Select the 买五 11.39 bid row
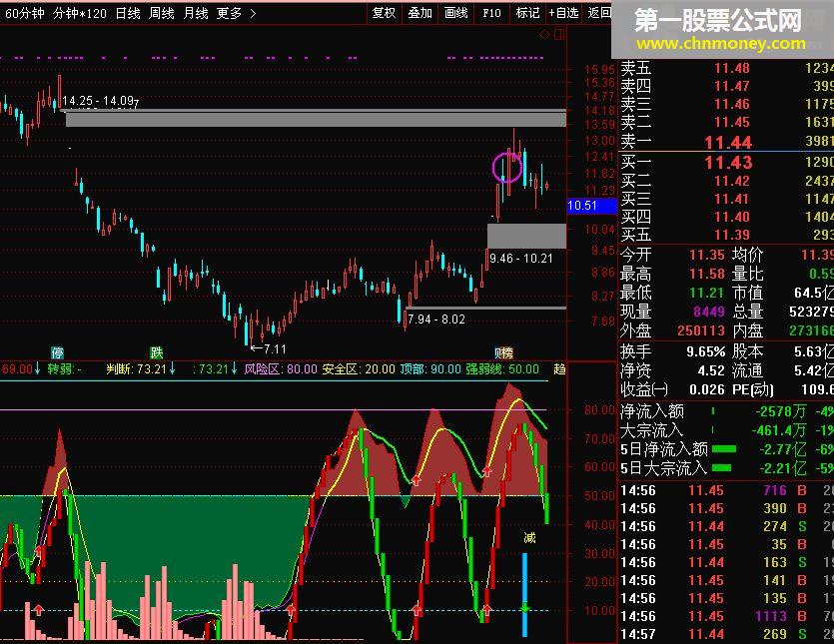The height and width of the screenshot is (644, 834). click(725, 235)
